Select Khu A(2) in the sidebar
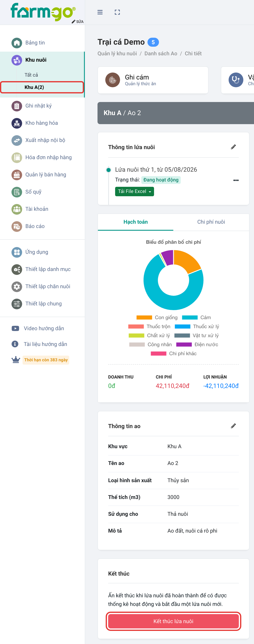Viewport: 254px width, 644px height. coord(42,87)
